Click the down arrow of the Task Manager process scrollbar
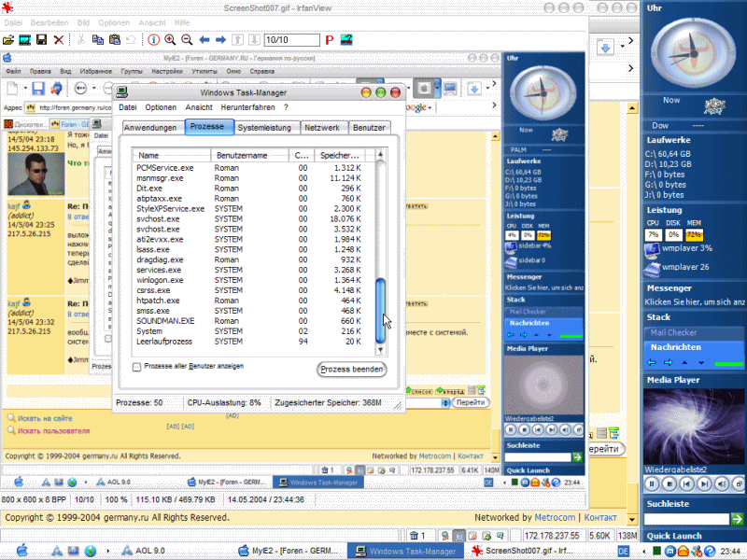Image resolution: width=747 pixels, height=560 pixels. pos(380,350)
